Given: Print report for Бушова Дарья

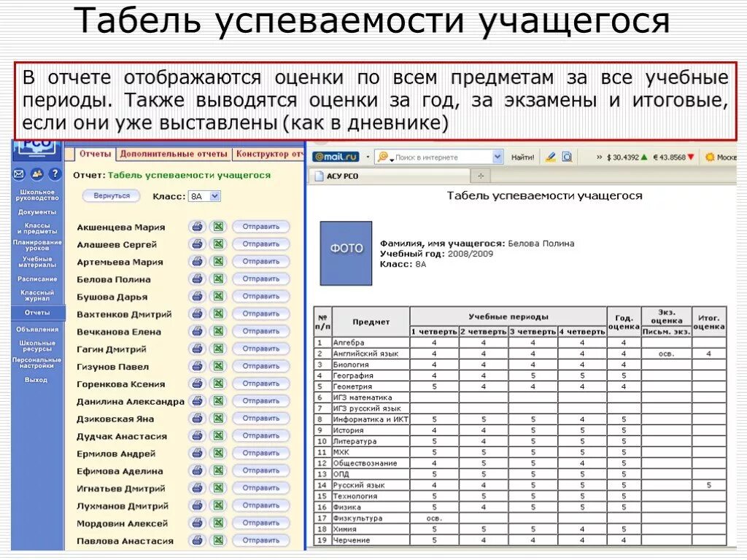Looking at the screenshot, I should click(197, 296).
